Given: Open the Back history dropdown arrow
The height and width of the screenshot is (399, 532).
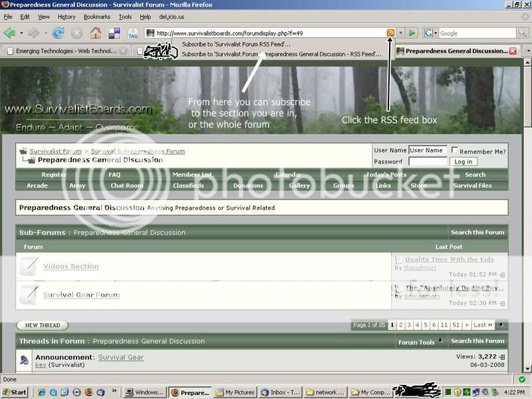Looking at the screenshot, I should coord(21,33).
